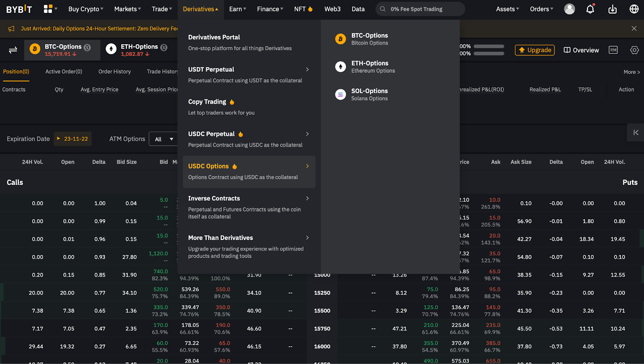This screenshot has width=644, height=364.
Task: Open the Trade dropdown menu
Action: coord(162,9)
